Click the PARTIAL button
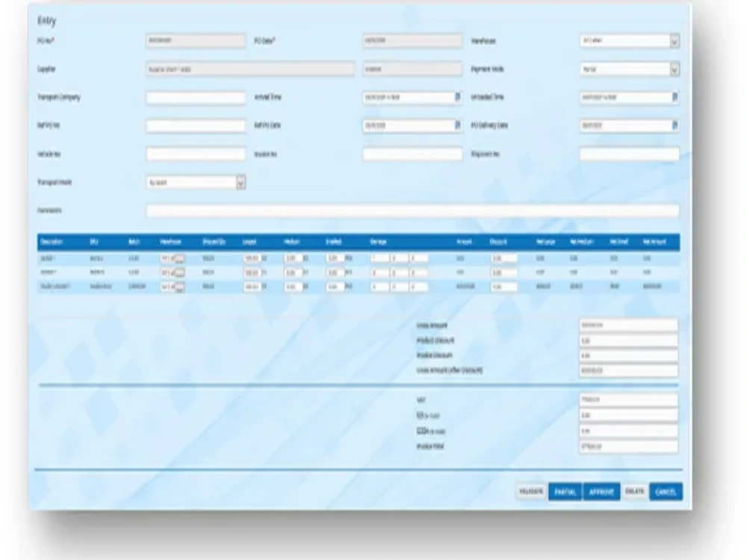 565,491
